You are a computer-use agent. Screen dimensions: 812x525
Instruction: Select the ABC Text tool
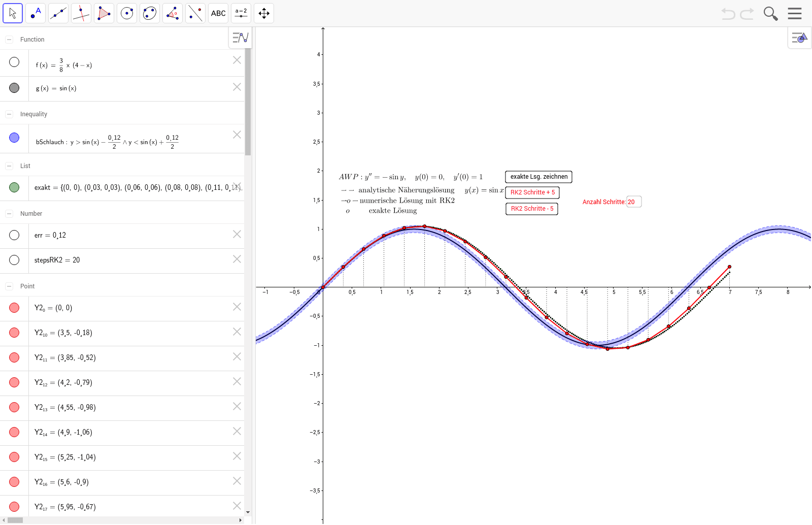tap(218, 13)
